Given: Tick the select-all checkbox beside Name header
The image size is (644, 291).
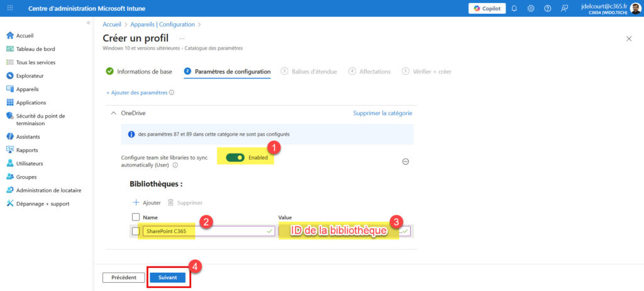Looking at the screenshot, I should coord(135,217).
